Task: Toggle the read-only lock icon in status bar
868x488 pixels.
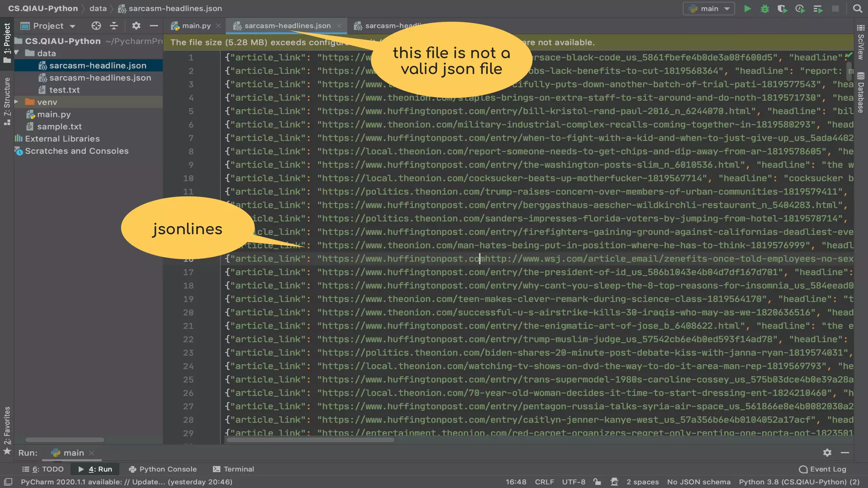Action: pyautogui.click(x=597, y=482)
